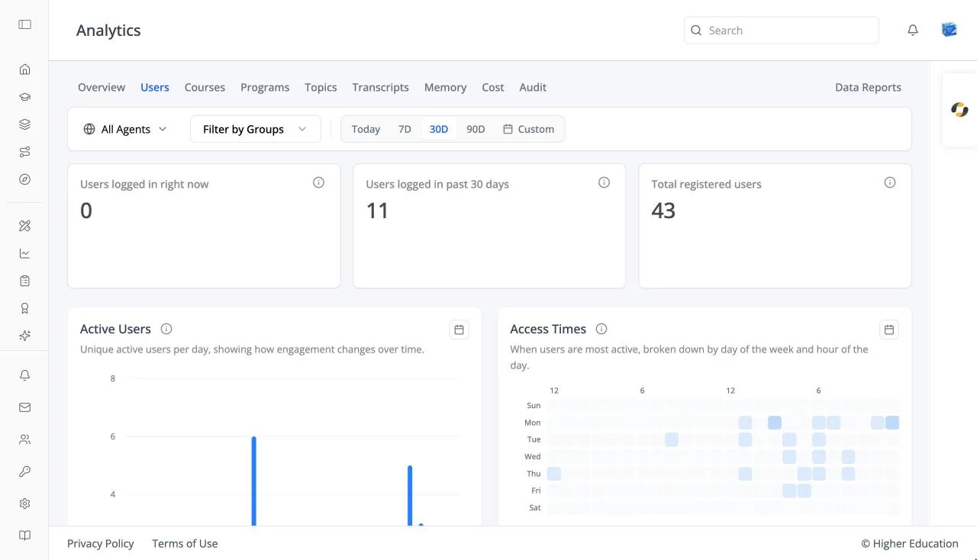
Task: Select the Today time range
Action: pyautogui.click(x=366, y=129)
